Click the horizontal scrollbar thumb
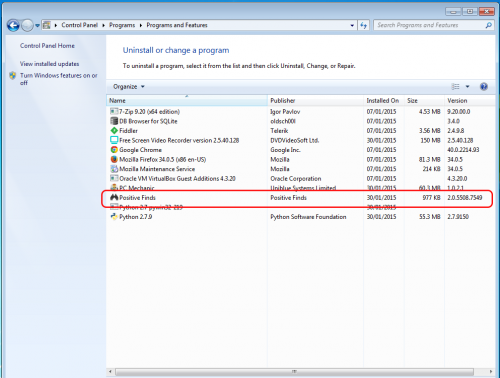The width and height of the screenshot is (500, 378). tap(294, 371)
